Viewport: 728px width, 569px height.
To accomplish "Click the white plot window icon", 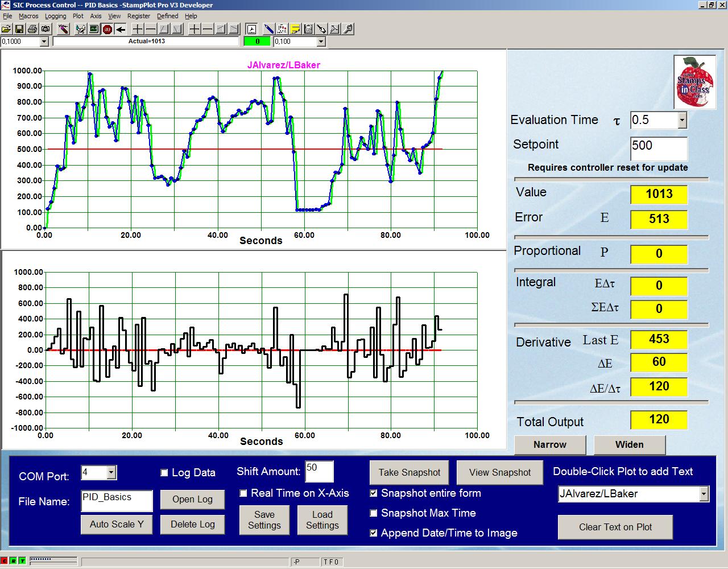I will [251, 29].
